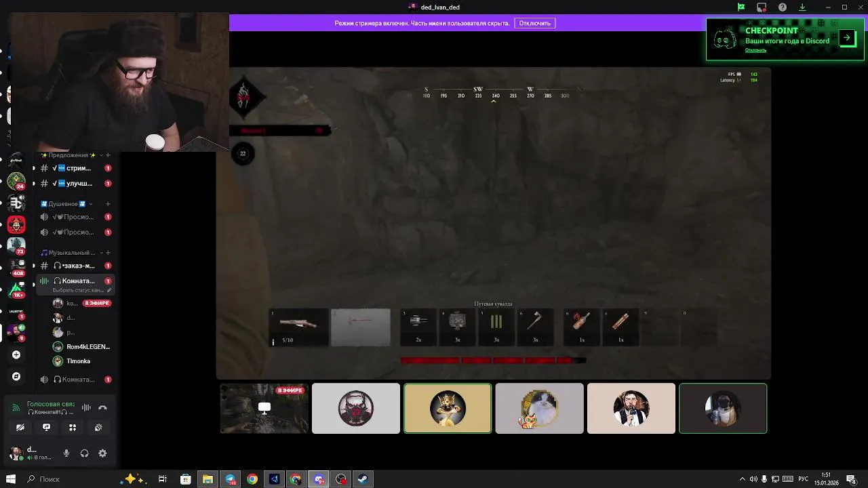
Task: Click Отключить in streamer mode banner
Action: 535,23
